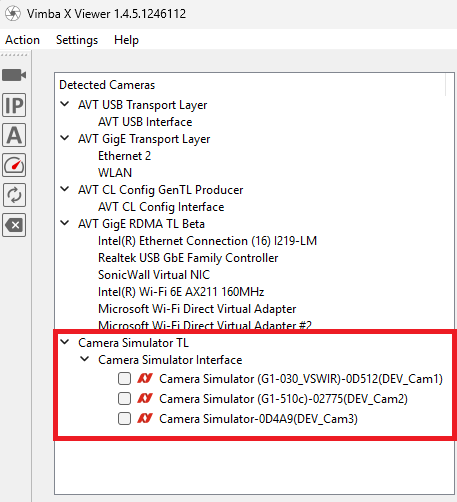Click the Vimba X Viewer shutter logo
This screenshot has height=502, width=457.
pos(13,14)
